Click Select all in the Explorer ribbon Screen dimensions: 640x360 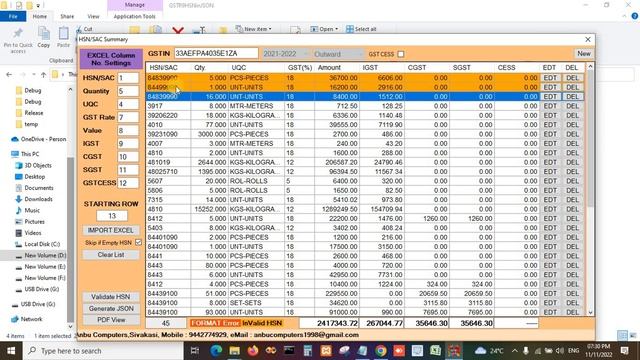361,29
